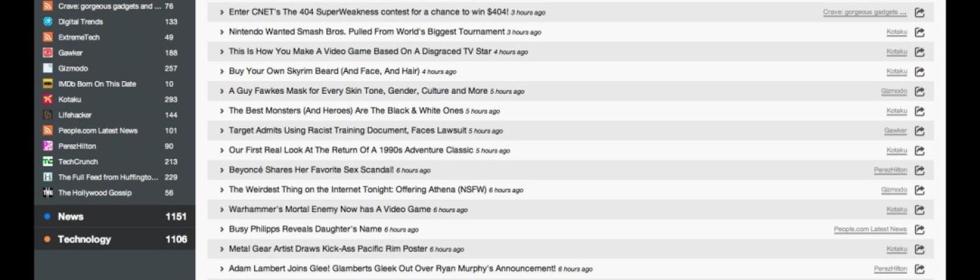Click share icon for Nintendo Smash Bros. article
Image resolution: width=980 pixels, height=280 pixels.
coord(920,32)
